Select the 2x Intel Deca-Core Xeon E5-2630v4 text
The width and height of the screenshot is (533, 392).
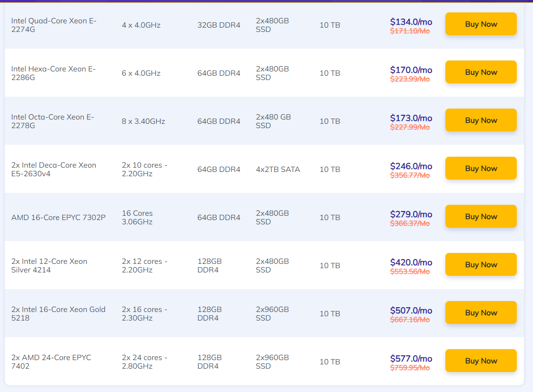[x=54, y=169]
